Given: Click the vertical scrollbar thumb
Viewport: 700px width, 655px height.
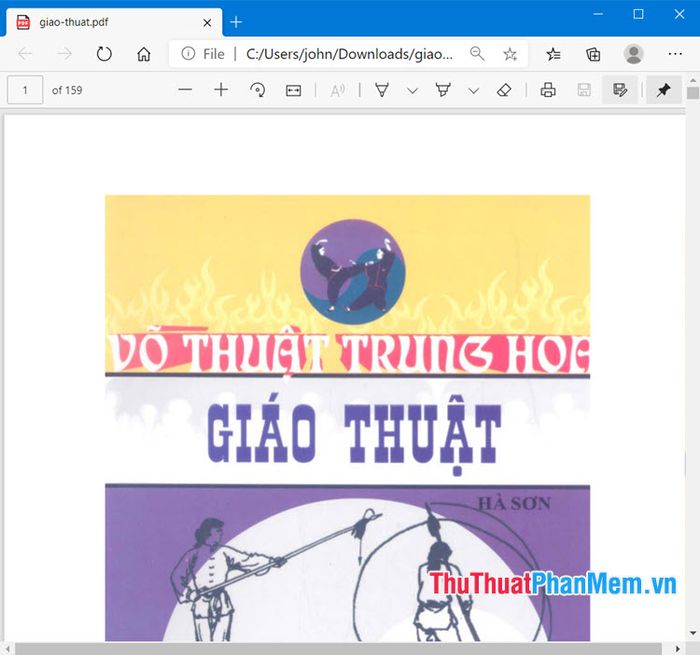Looking at the screenshot, I should [692, 93].
